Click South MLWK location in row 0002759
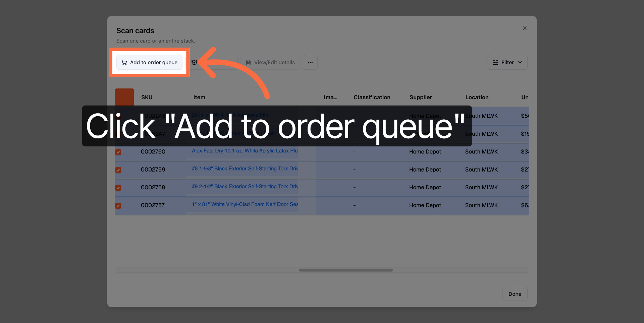Viewport: 644px width, 323px height. [481, 170]
